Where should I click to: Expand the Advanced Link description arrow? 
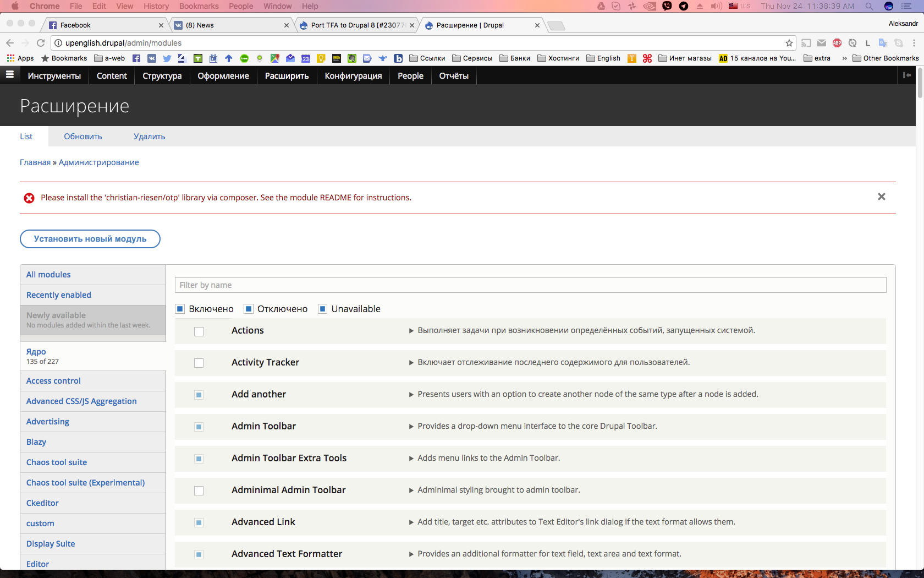click(411, 522)
